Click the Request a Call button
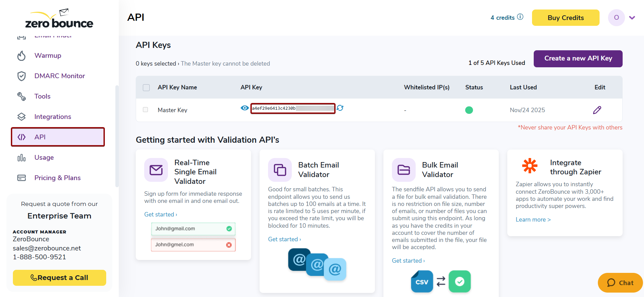644x297 pixels. (59, 278)
